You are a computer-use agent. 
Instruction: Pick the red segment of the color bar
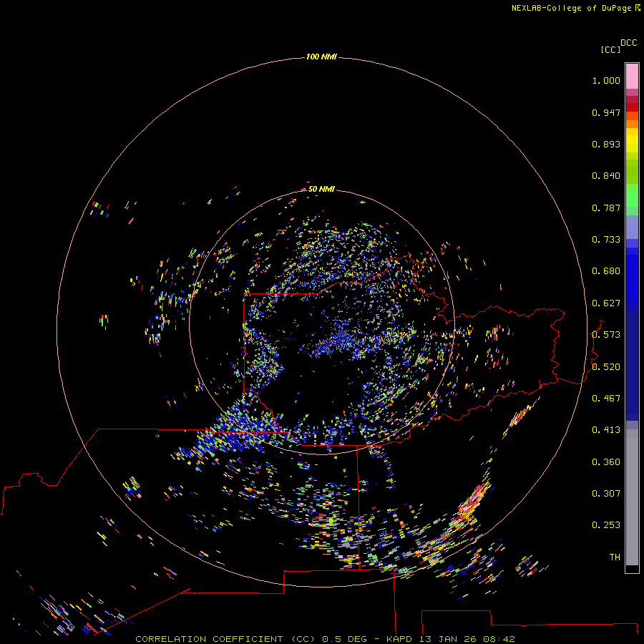[632, 107]
